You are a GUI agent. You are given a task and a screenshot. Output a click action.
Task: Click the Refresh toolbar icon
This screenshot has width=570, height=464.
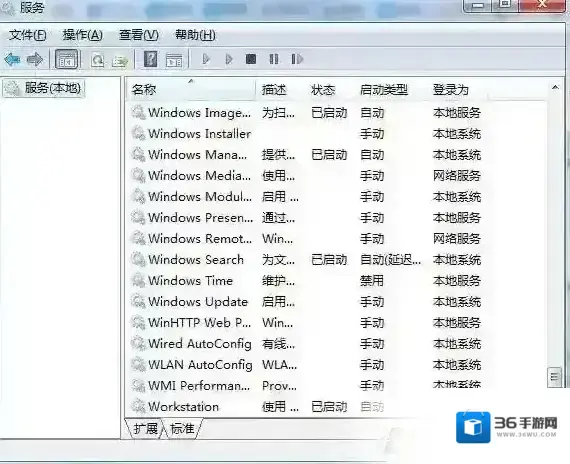pyautogui.click(x=97, y=60)
